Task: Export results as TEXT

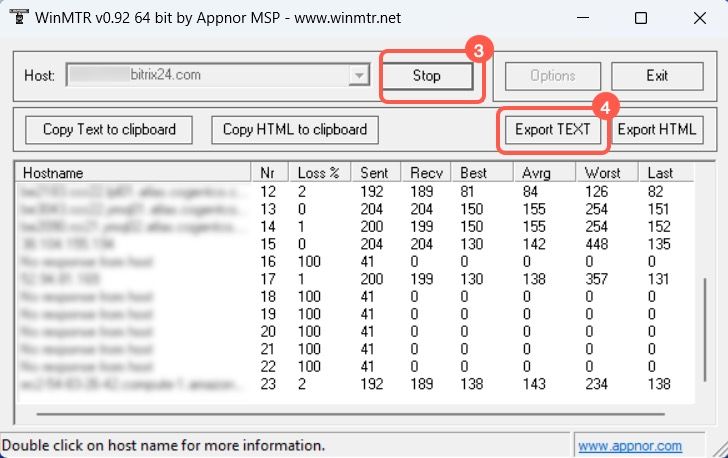Action: click(552, 130)
